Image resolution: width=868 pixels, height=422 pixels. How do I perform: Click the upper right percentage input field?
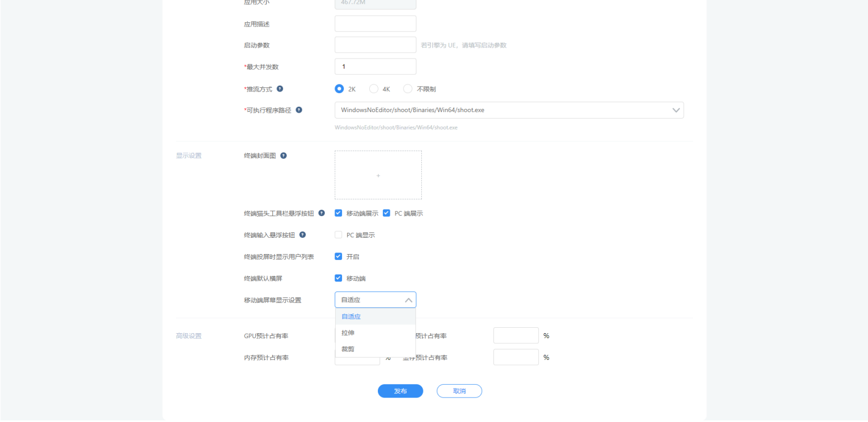pyautogui.click(x=516, y=335)
